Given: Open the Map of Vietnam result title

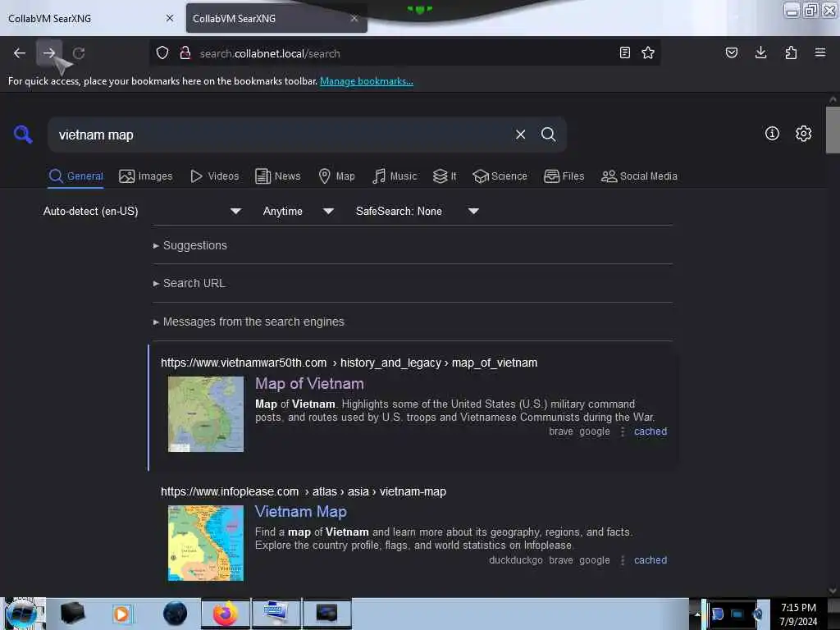Looking at the screenshot, I should [x=309, y=384].
